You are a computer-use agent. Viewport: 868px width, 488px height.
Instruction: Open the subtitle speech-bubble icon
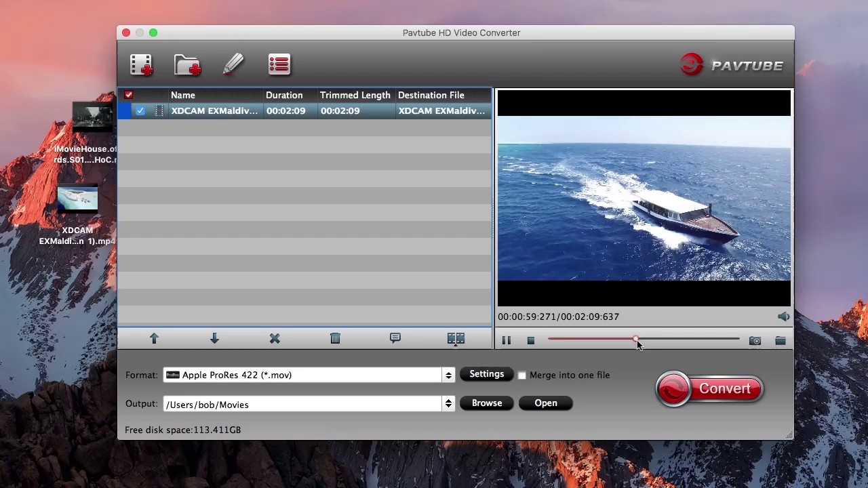[395, 338]
